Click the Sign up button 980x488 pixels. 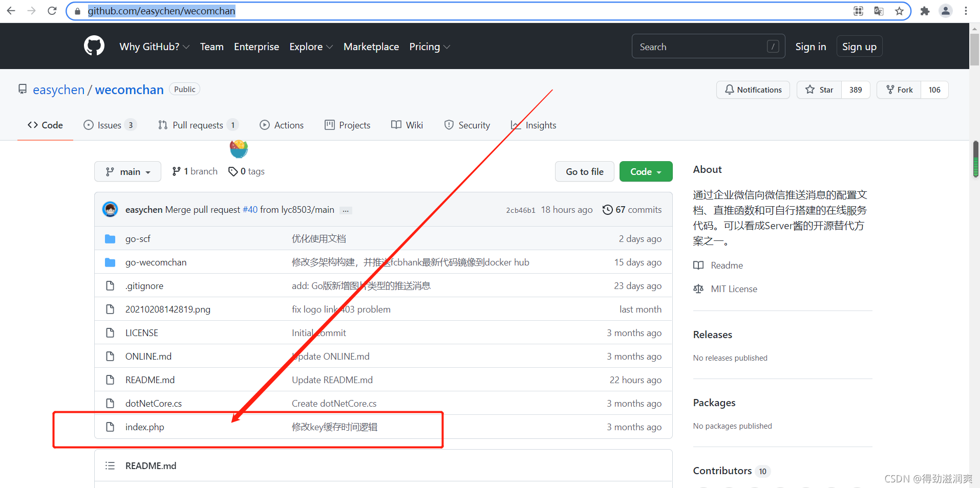(x=859, y=47)
